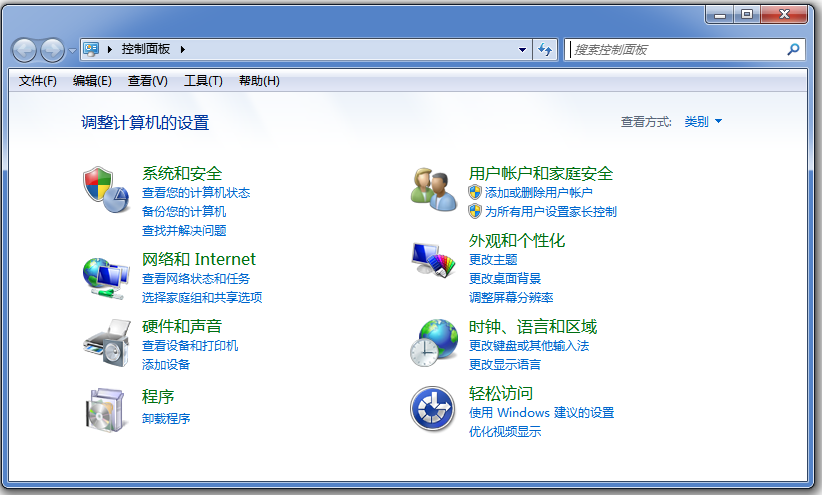This screenshot has width=822, height=495.
Task: Expand the arrow before 控制面板 breadcrumb
Action: point(110,49)
